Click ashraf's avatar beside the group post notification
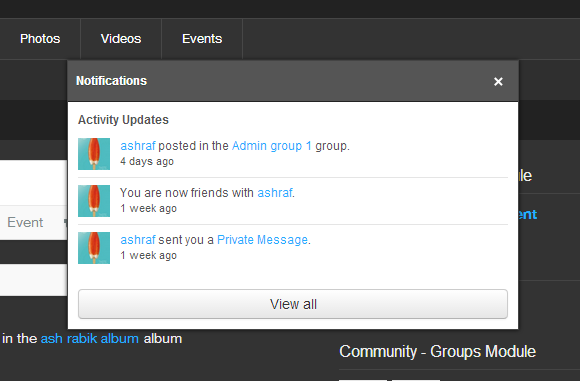The image size is (580, 381). tap(94, 154)
